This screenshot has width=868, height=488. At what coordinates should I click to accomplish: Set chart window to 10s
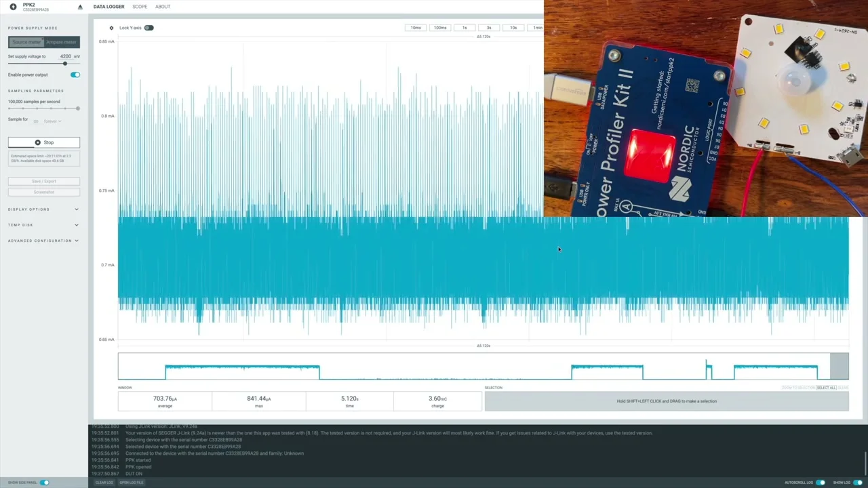coord(513,28)
